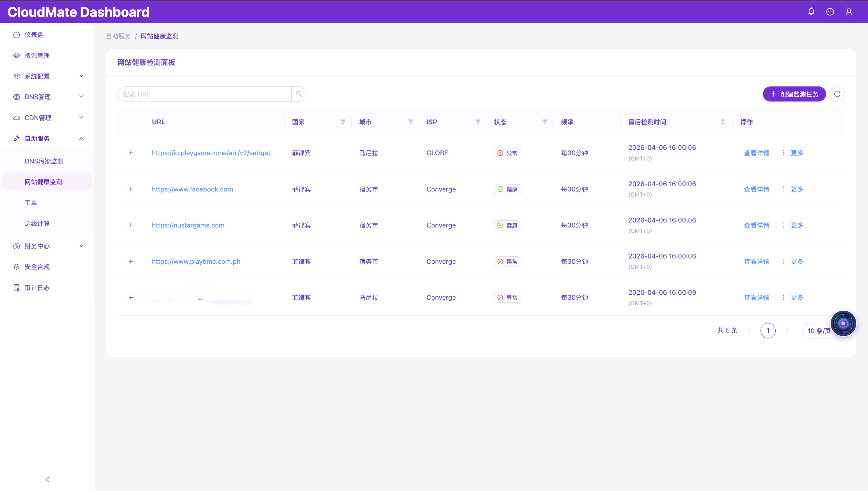Click the 创建监测任务 button
Image resolution: width=868 pixels, height=491 pixels.
coord(794,94)
